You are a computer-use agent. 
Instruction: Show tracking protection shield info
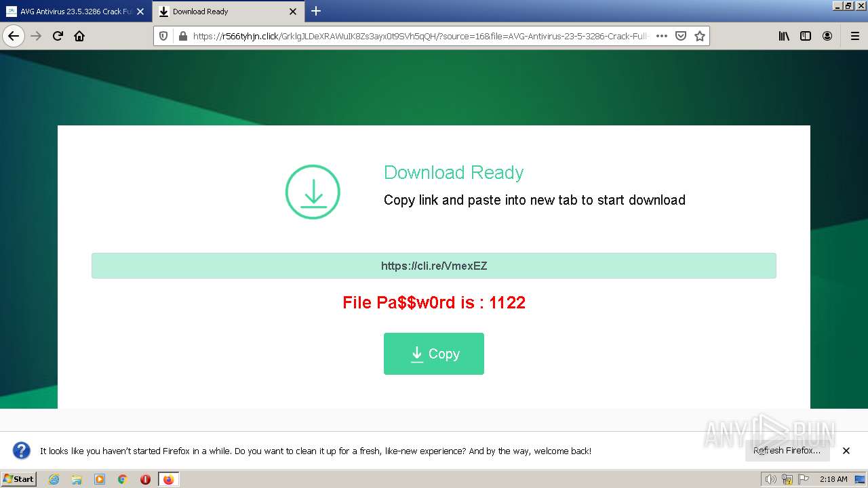click(163, 36)
